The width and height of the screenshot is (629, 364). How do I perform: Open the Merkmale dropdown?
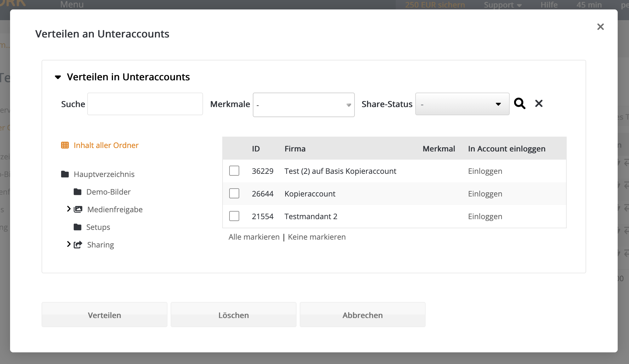coord(303,105)
